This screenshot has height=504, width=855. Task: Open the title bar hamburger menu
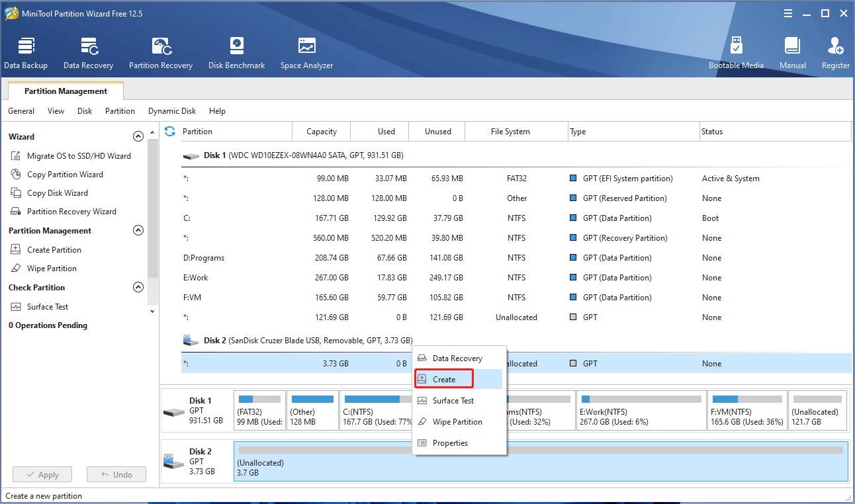point(787,13)
